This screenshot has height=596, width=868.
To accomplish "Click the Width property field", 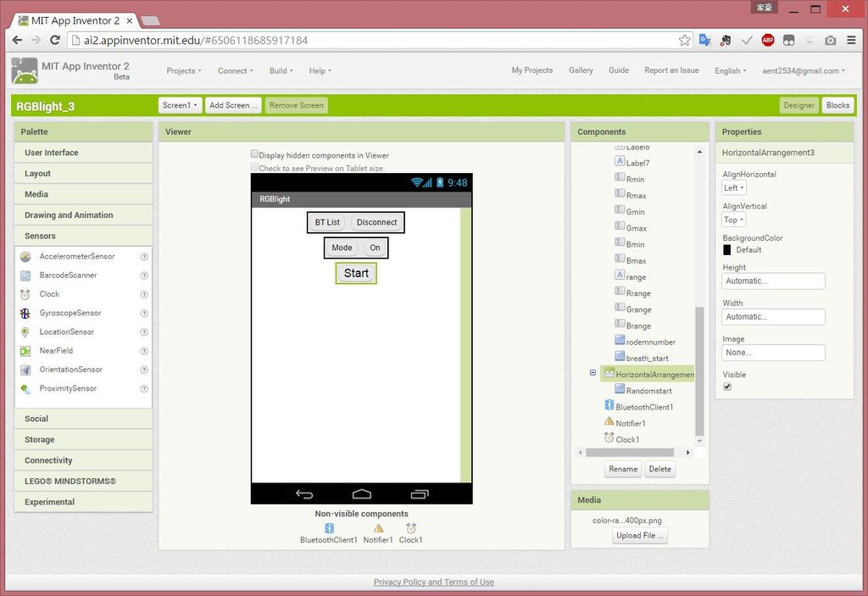I will [773, 317].
